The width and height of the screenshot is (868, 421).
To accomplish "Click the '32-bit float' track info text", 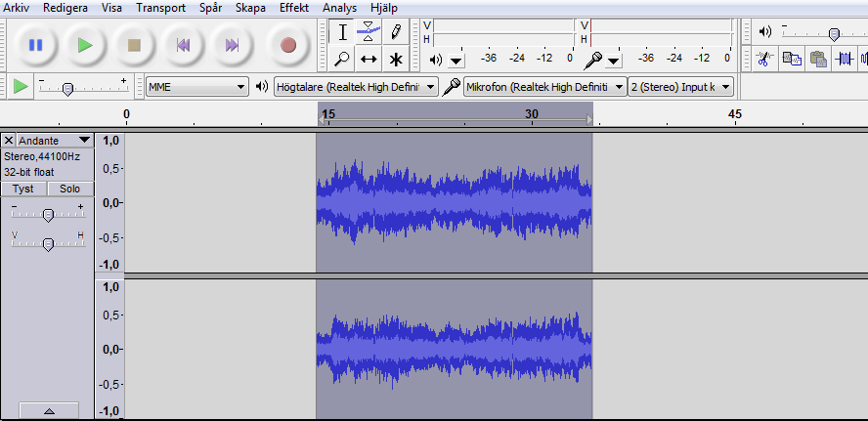I will pos(29,172).
